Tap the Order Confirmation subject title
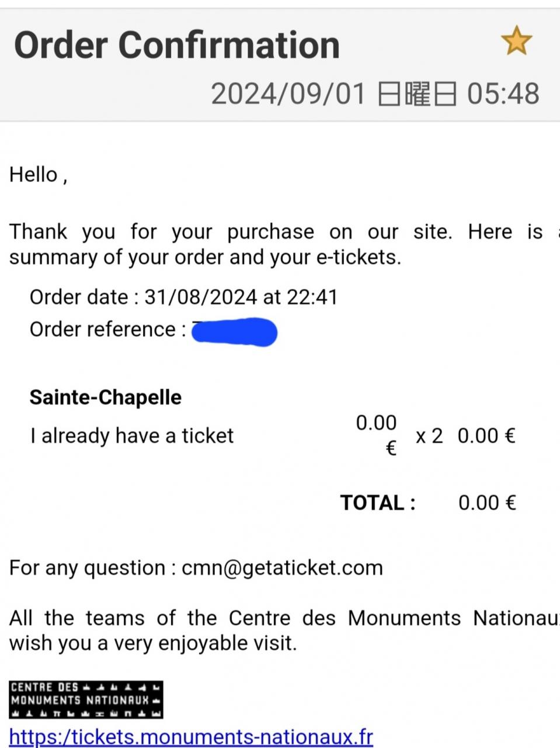This screenshot has width=560, height=748. (176, 45)
